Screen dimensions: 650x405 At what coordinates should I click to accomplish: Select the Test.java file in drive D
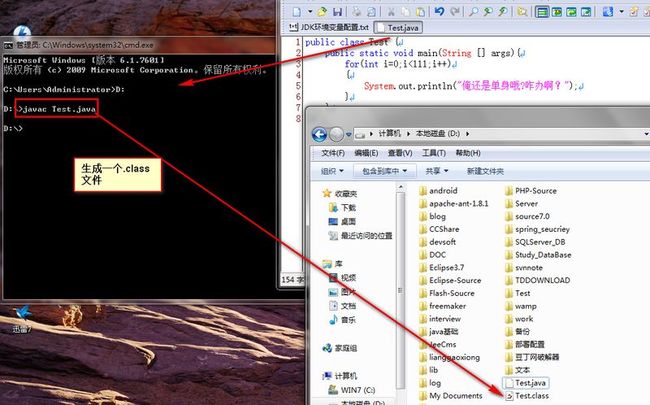click(526, 383)
